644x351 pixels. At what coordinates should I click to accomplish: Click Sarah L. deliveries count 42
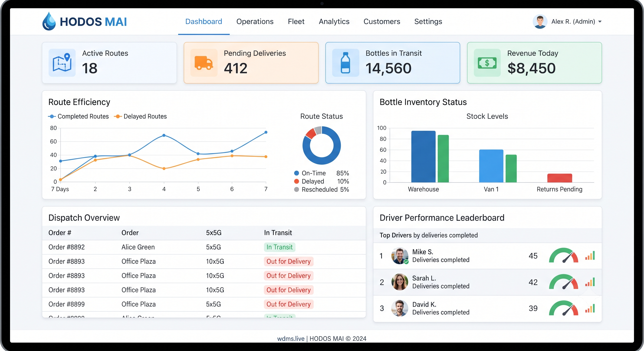pos(533,282)
